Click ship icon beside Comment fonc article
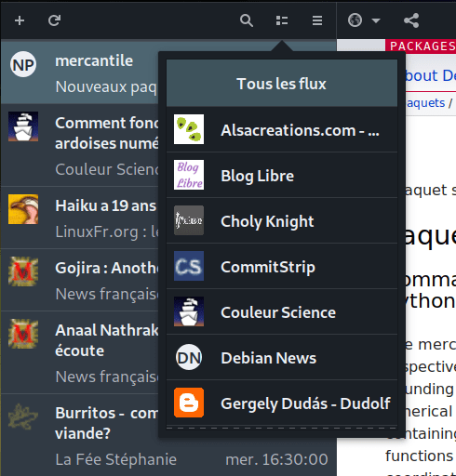 click(23, 126)
